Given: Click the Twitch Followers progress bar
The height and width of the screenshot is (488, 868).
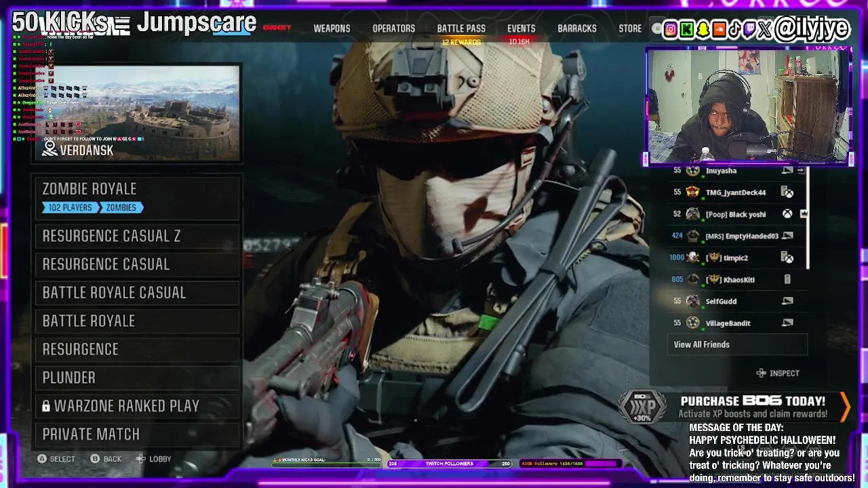Looking at the screenshot, I should point(449,464).
